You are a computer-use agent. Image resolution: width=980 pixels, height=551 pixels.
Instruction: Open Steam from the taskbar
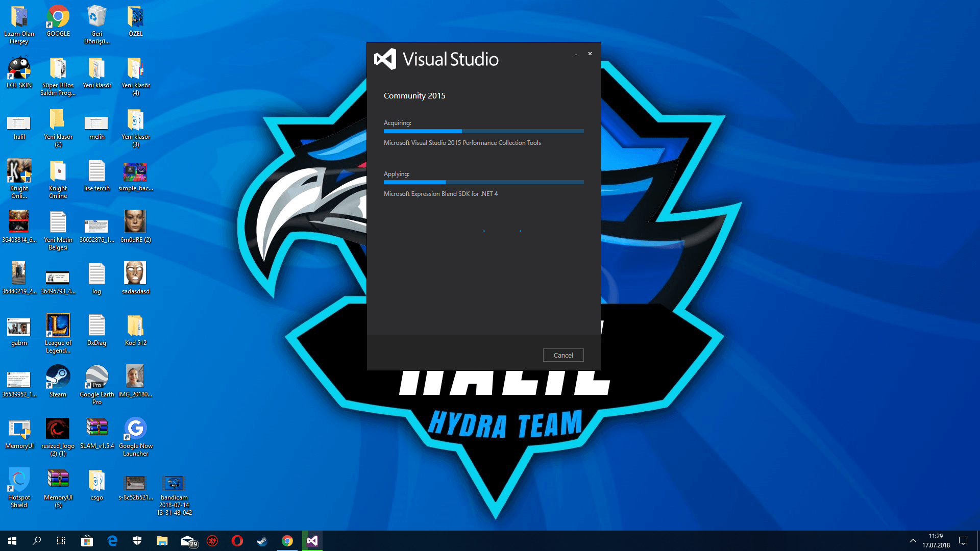point(262,541)
